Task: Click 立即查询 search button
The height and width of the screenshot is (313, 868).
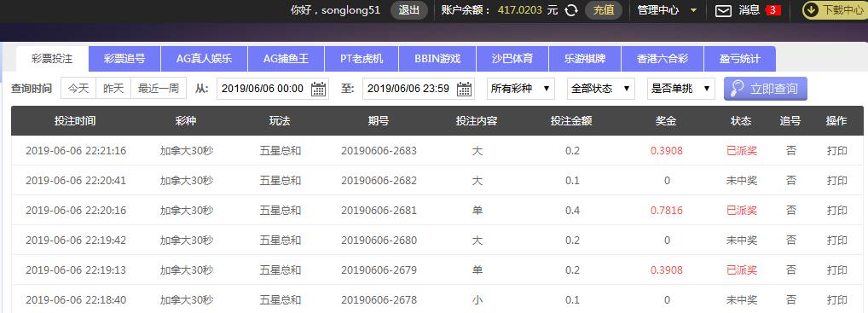Action: (766, 89)
